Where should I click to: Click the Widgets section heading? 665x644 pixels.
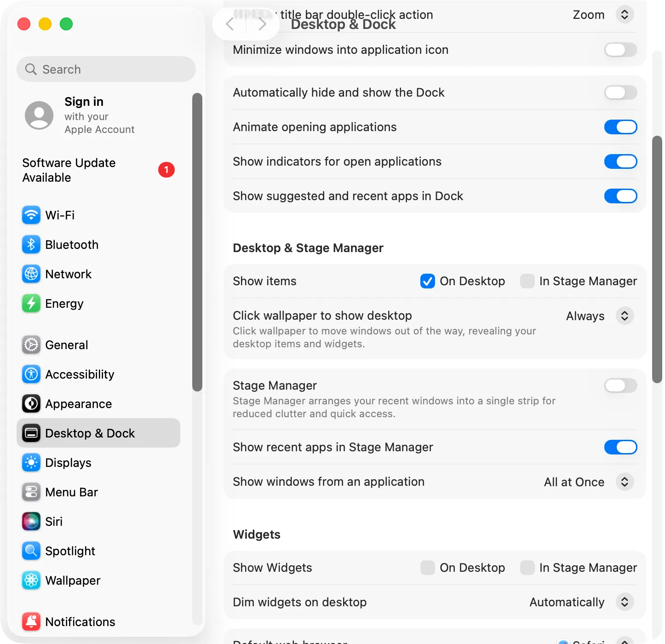(257, 535)
